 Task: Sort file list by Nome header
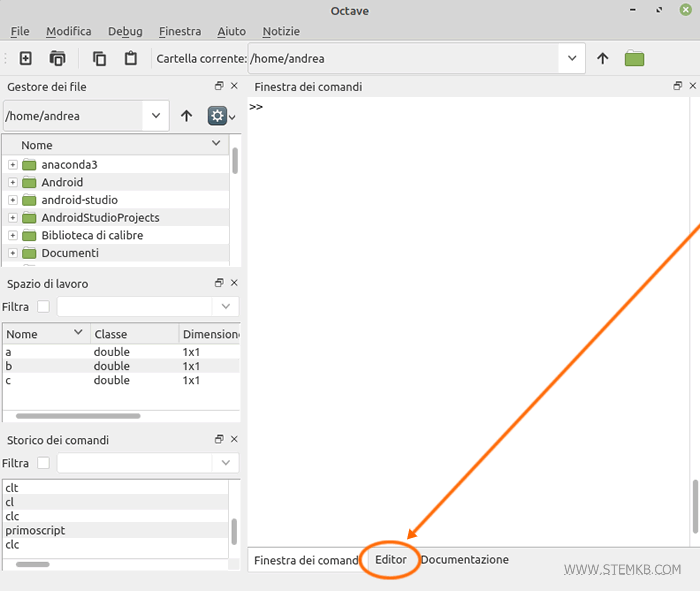pos(116,145)
